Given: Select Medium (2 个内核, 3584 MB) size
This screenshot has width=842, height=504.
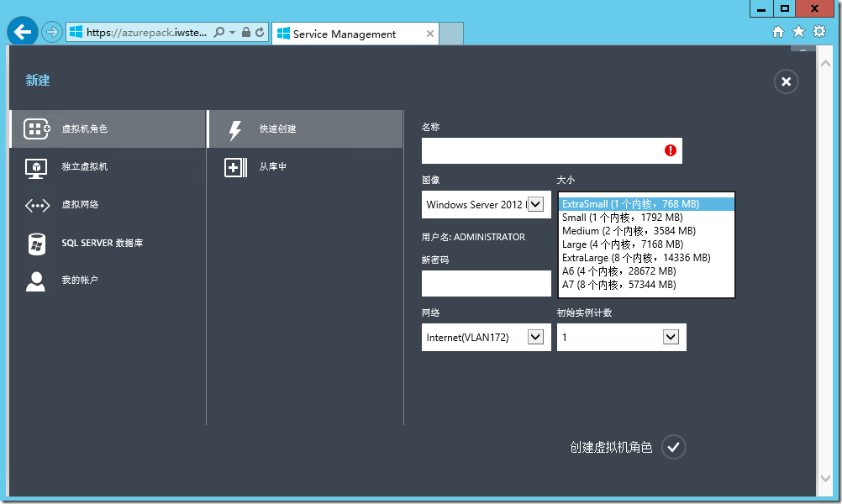Looking at the screenshot, I should click(646, 231).
